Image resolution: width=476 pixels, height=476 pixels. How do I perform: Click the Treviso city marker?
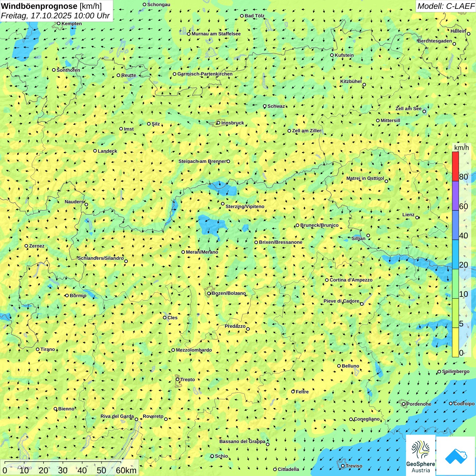click(x=343, y=466)
